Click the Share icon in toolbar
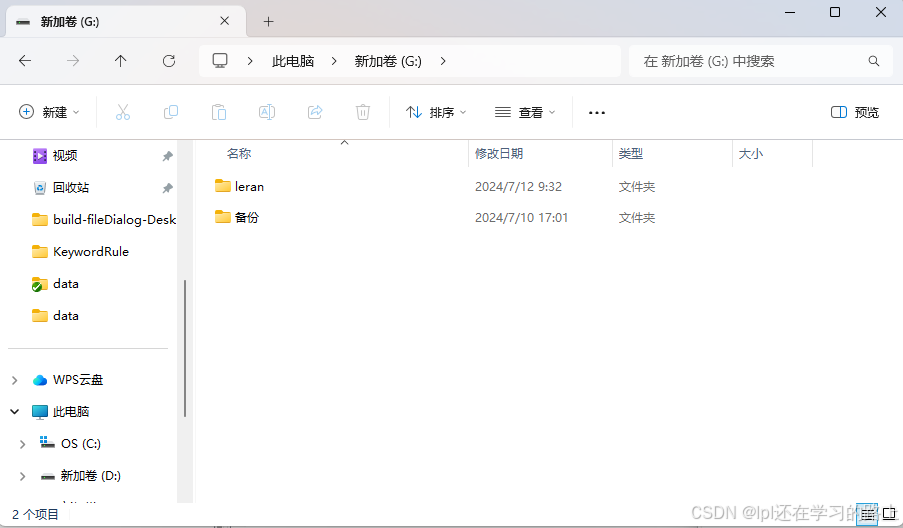The width and height of the screenshot is (903, 528). (315, 112)
